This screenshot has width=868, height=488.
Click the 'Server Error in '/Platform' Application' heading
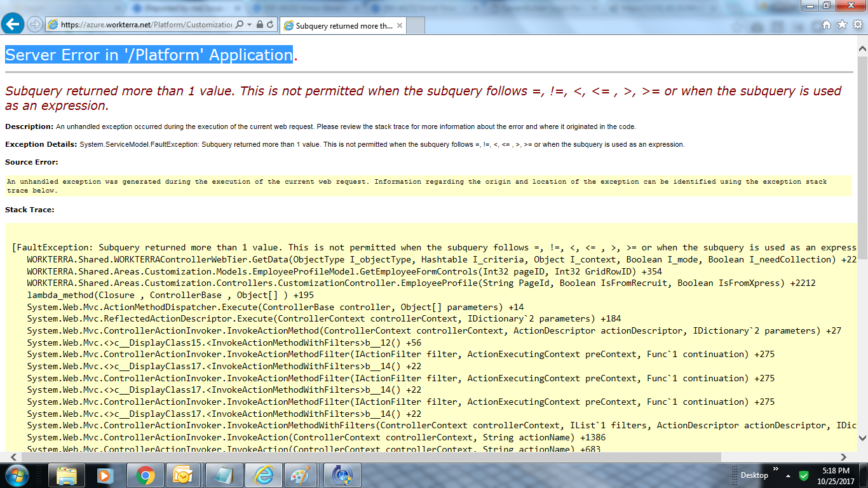click(149, 55)
